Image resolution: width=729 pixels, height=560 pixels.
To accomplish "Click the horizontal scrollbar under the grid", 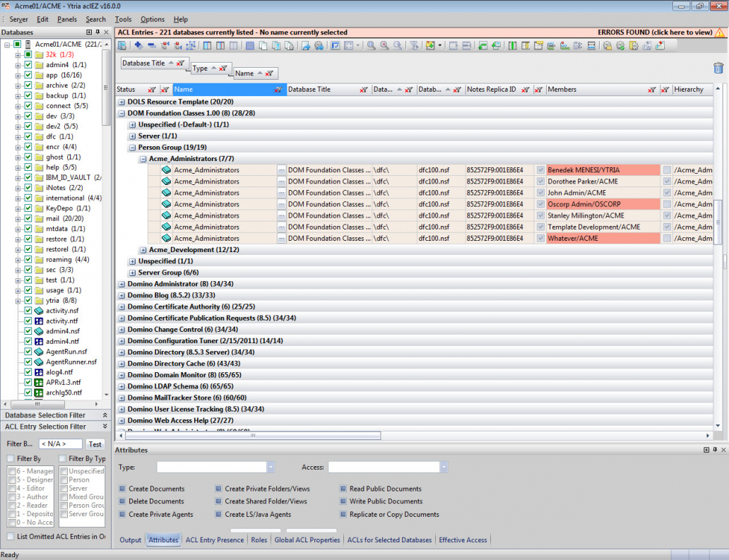I will point(254,436).
